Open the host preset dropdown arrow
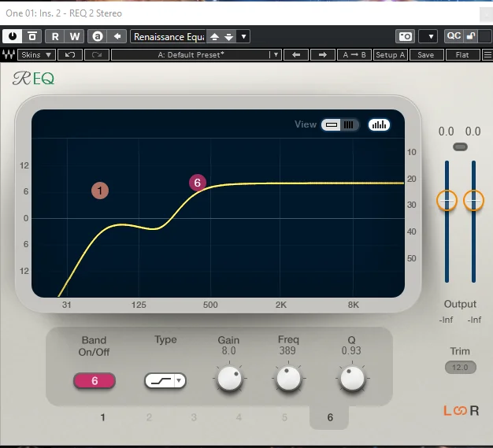The width and height of the screenshot is (493, 448). coord(243,36)
